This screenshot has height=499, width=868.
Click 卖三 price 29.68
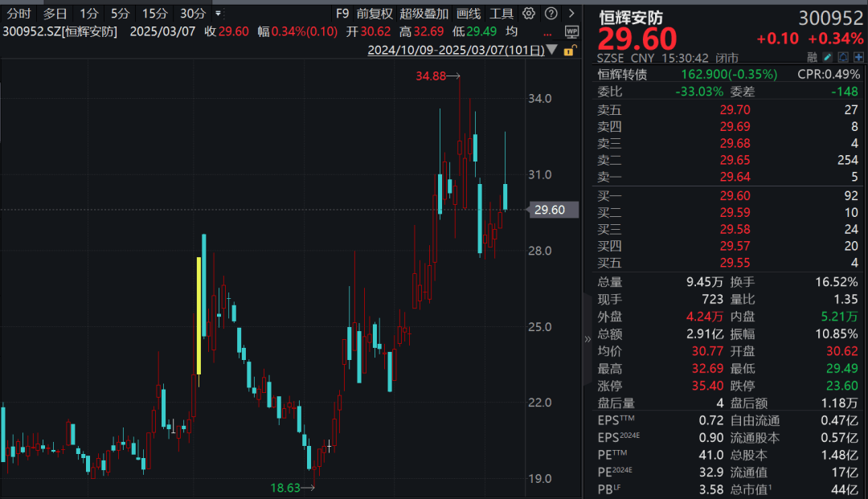(735, 143)
